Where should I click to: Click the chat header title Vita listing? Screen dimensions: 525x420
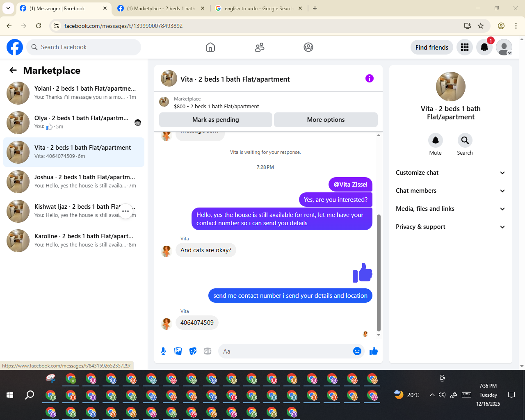[x=235, y=79]
